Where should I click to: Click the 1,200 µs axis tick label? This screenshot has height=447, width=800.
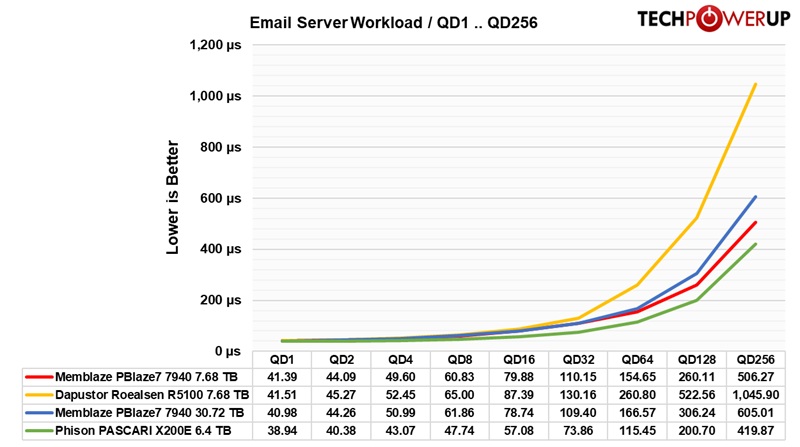(x=215, y=45)
